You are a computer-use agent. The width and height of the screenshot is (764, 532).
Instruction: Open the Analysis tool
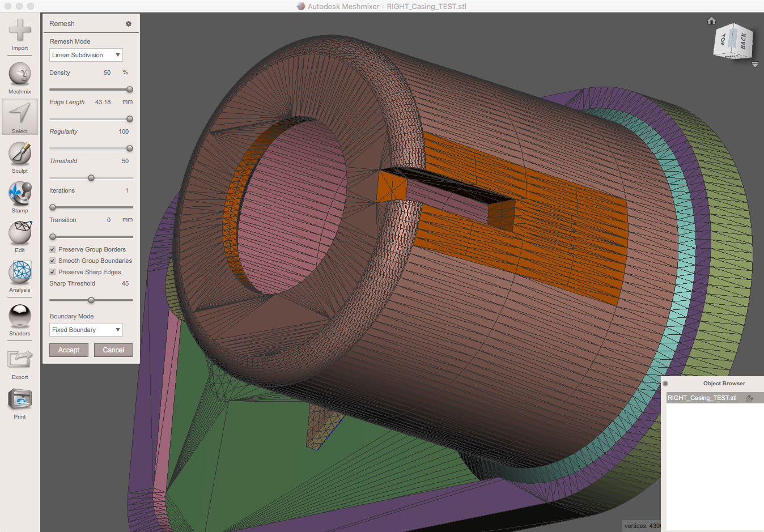tap(20, 276)
